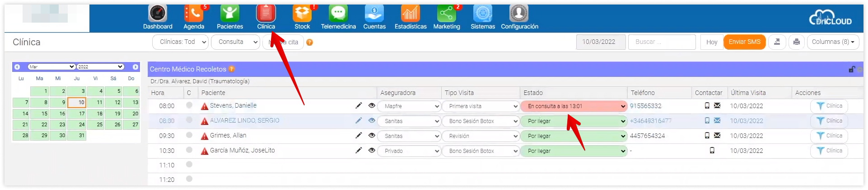Toggle the C circle for 11:20 slot
Image resolution: width=868 pixels, height=190 pixels.
click(x=189, y=179)
